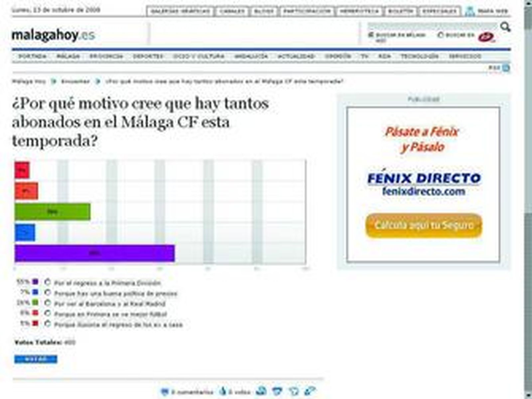Click the breadcrumb chevron after Málaga Hoy
This screenshot has height=399, width=532.
coord(53,81)
